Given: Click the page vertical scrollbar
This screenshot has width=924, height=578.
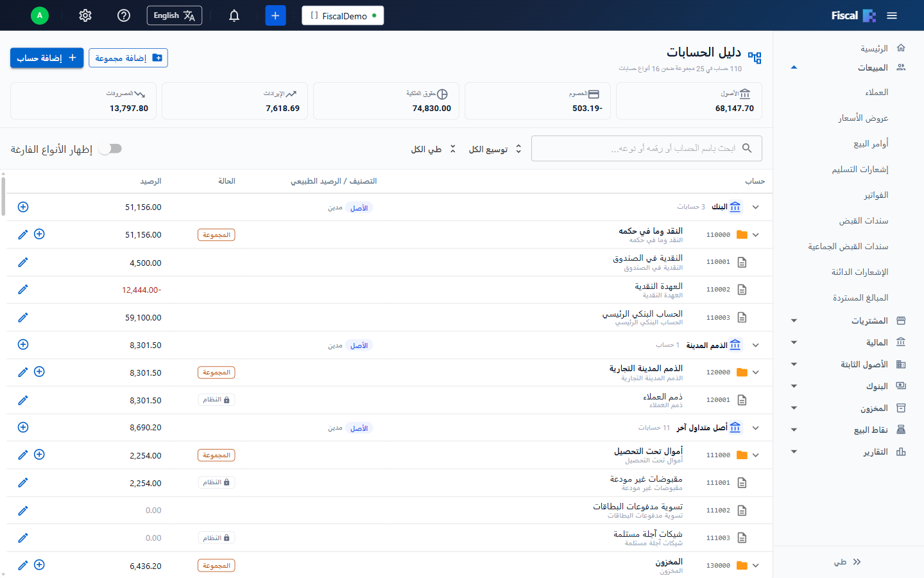Looking at the screenshot, I should pyautogui.click(x=3, y=196).
